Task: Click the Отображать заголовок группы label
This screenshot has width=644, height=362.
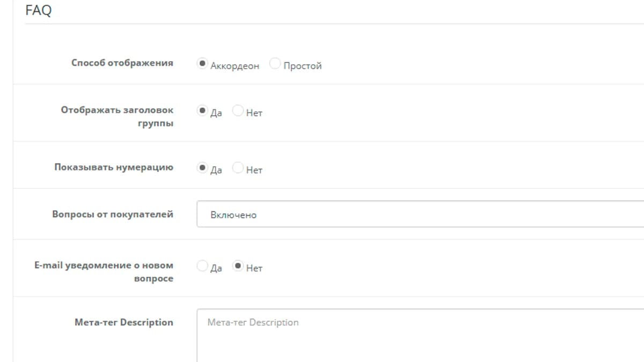Action: (x=117, y=116)
